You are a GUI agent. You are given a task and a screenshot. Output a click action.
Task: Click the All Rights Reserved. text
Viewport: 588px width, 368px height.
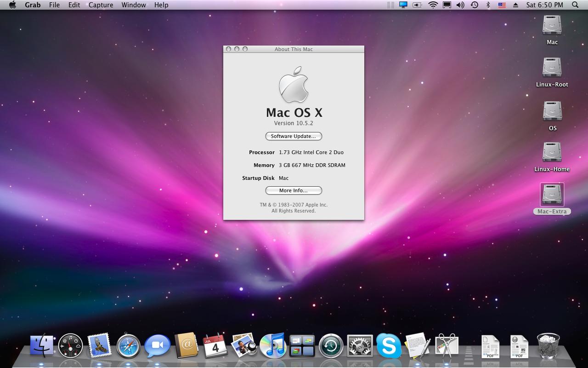pos(294,211)
